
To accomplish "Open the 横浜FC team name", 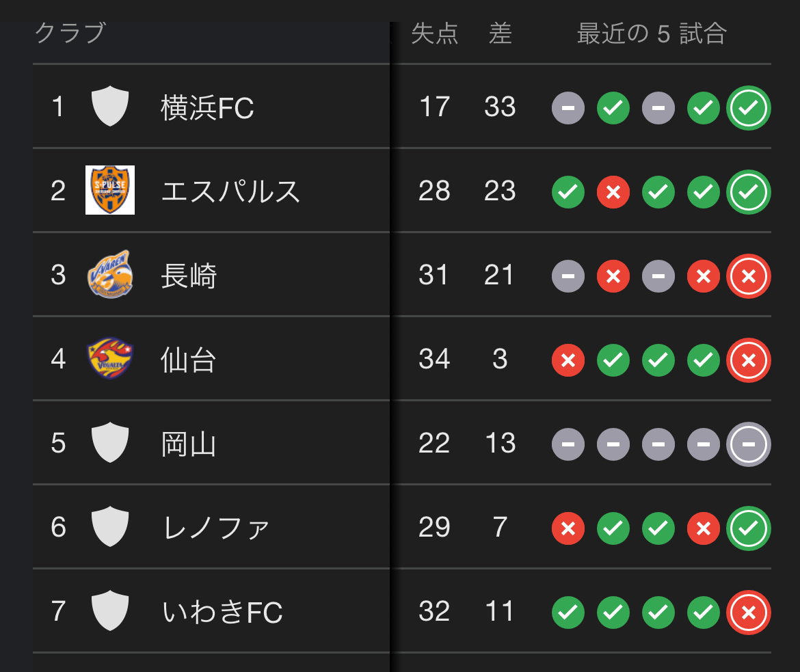I will [207, 108].
